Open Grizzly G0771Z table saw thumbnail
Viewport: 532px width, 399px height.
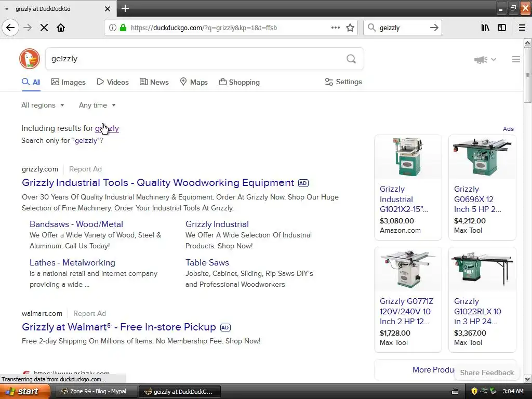pos(408,270)
